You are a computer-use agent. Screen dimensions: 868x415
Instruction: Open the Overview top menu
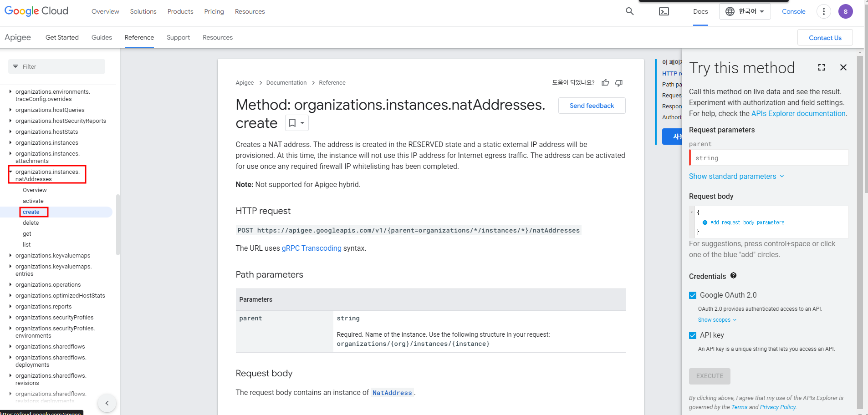pyautogui.click(x=105, y=11)
